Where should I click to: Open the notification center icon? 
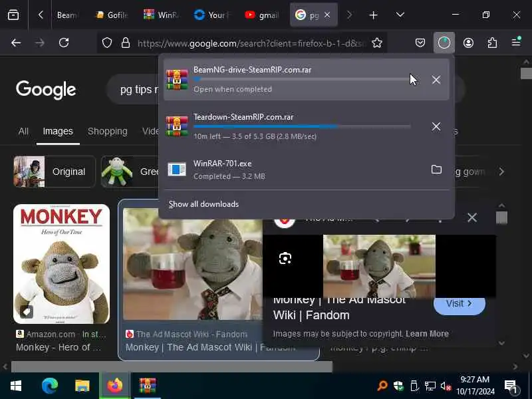coord(511,386)
